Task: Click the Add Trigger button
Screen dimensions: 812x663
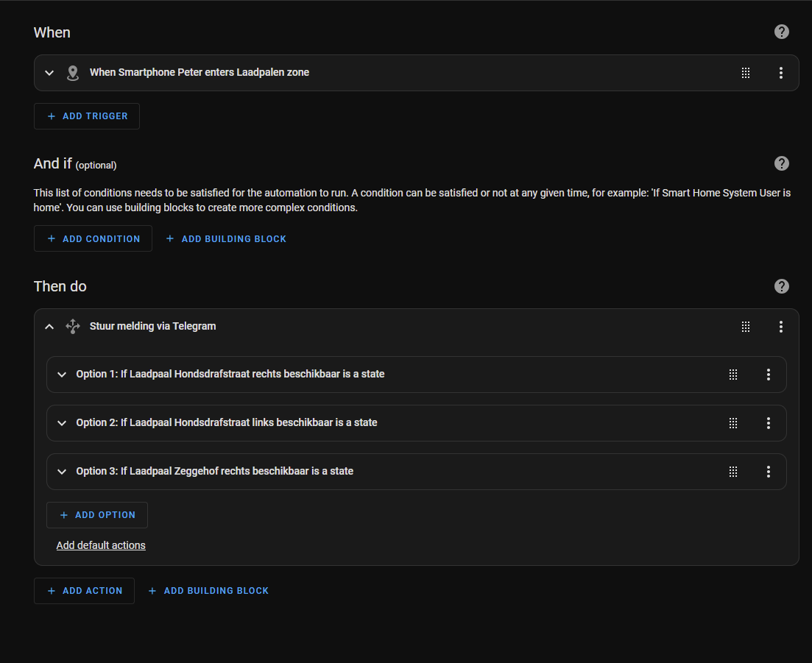Action: (87, 116)
